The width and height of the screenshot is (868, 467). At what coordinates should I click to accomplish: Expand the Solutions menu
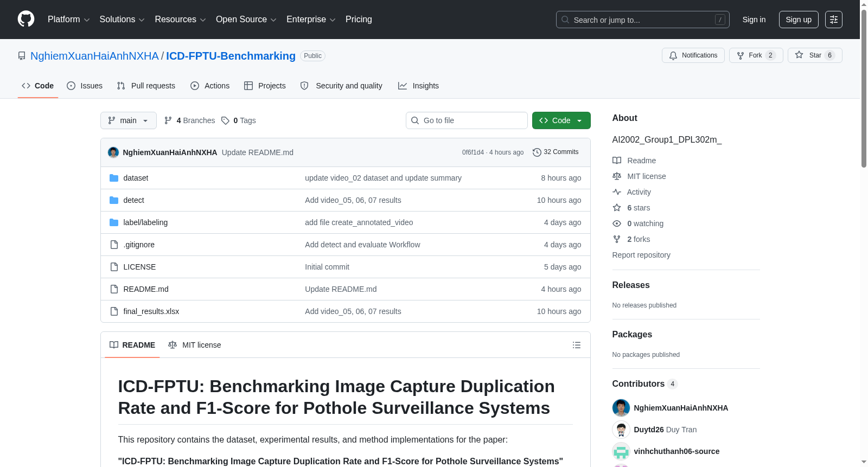[122, 20]
